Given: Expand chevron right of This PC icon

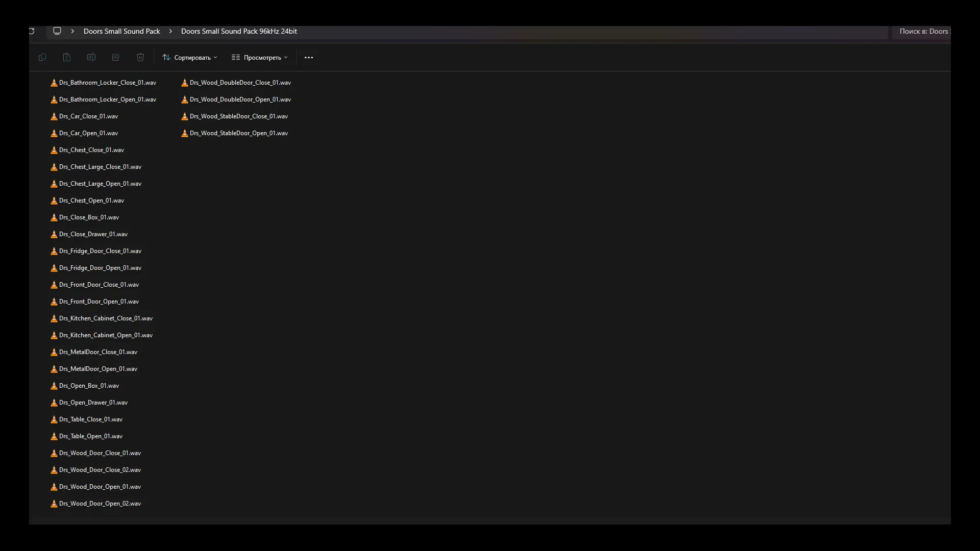Looking at the screenshot, I should (72, 31).
